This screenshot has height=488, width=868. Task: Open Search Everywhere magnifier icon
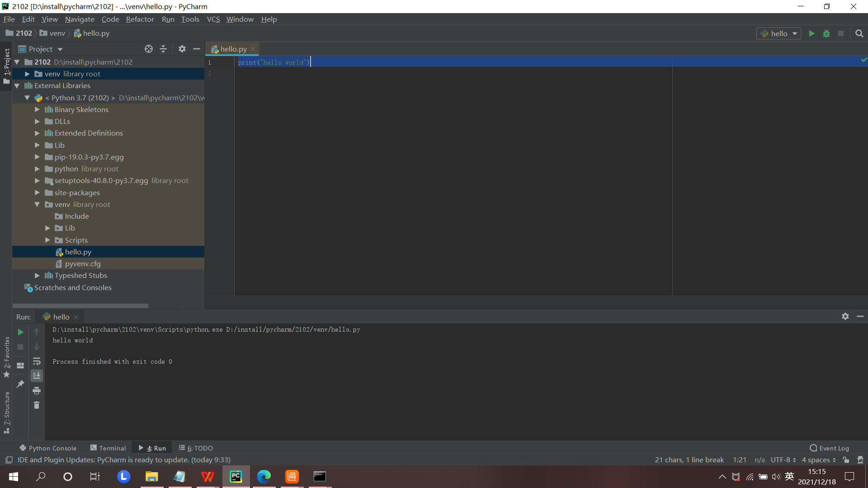pyautogui.click(x=859, y=33)
